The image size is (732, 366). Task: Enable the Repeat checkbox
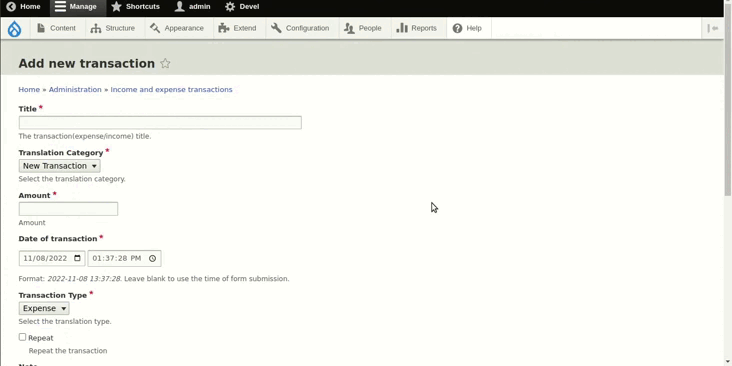coord(22,337)
